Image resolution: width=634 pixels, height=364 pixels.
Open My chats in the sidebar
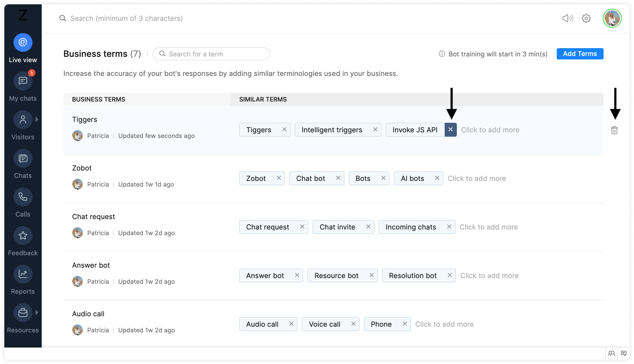tap(23, 81)
